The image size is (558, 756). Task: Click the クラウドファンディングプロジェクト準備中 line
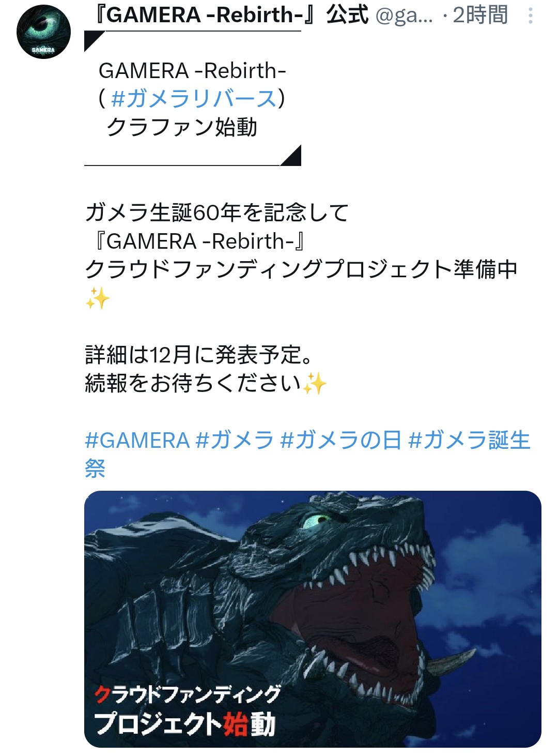click(x=301, y=269)
